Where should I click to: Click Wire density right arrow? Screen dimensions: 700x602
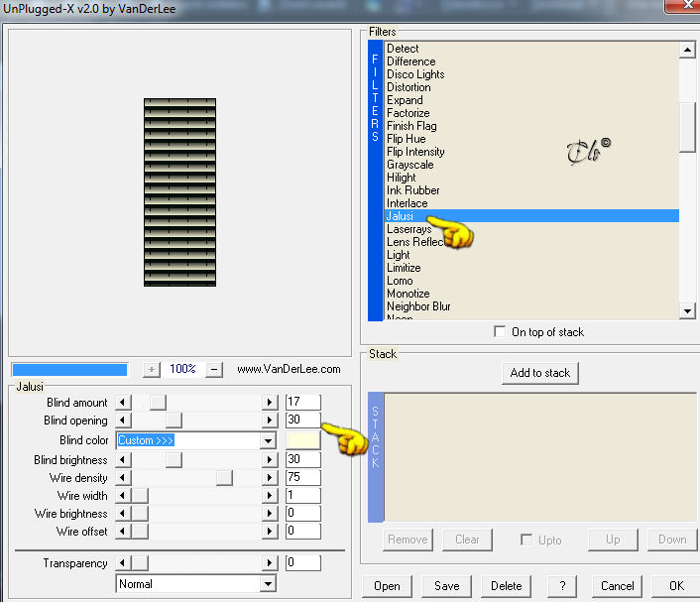[270, 477]
